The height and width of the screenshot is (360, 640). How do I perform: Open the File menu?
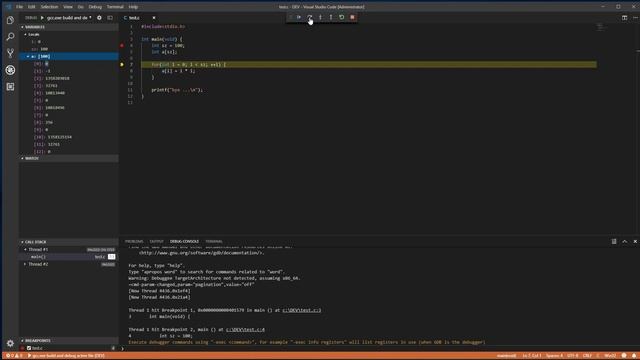tap(19, 7)
